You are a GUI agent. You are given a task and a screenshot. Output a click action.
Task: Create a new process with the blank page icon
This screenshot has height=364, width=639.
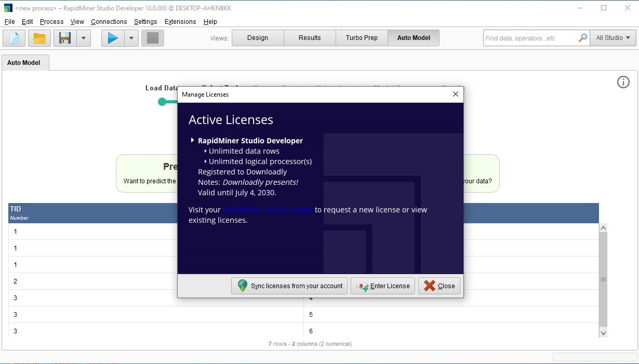point(15,38)
